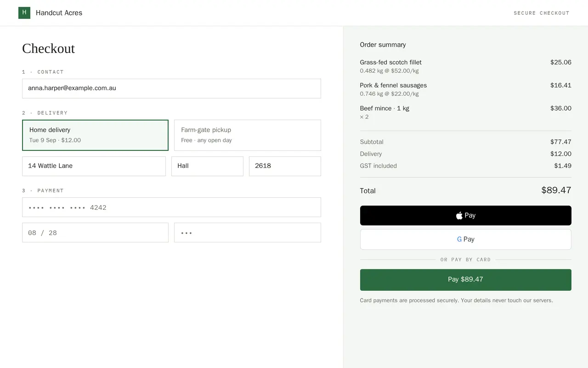Click the postcode field showing 2618
The height and width of the screenshot is (368, 588).
pyautogui.click(x=285, y=166)
